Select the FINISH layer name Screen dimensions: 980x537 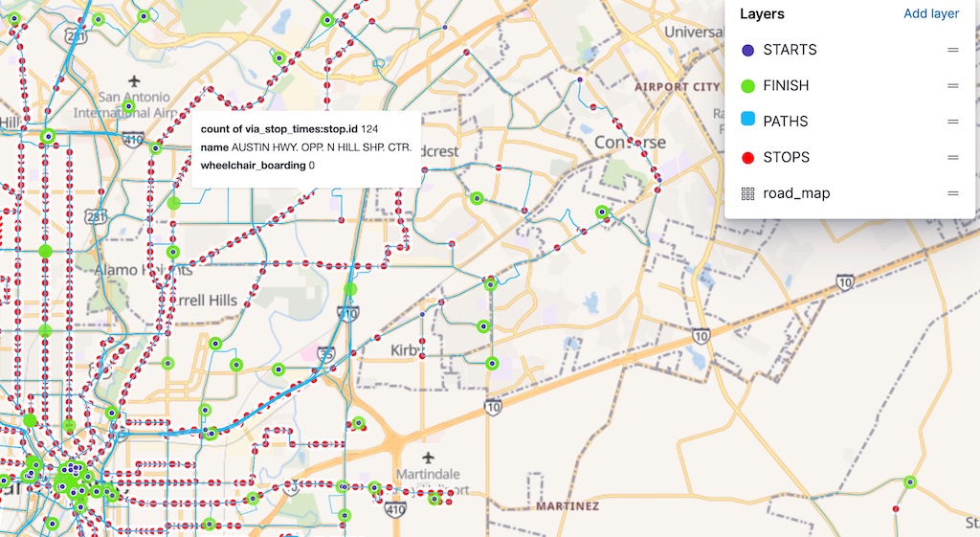786,85
